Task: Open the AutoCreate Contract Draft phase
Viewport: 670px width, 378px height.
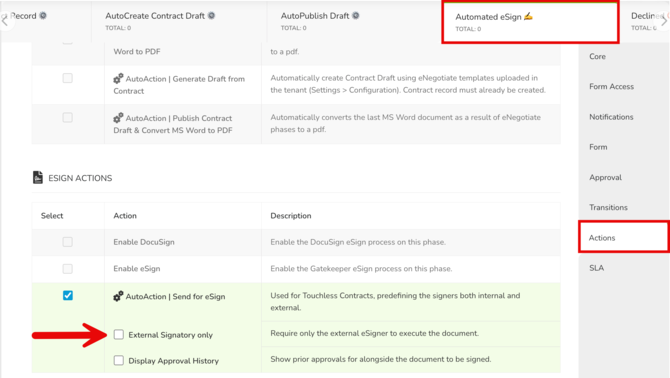Action: click(179, 21)
